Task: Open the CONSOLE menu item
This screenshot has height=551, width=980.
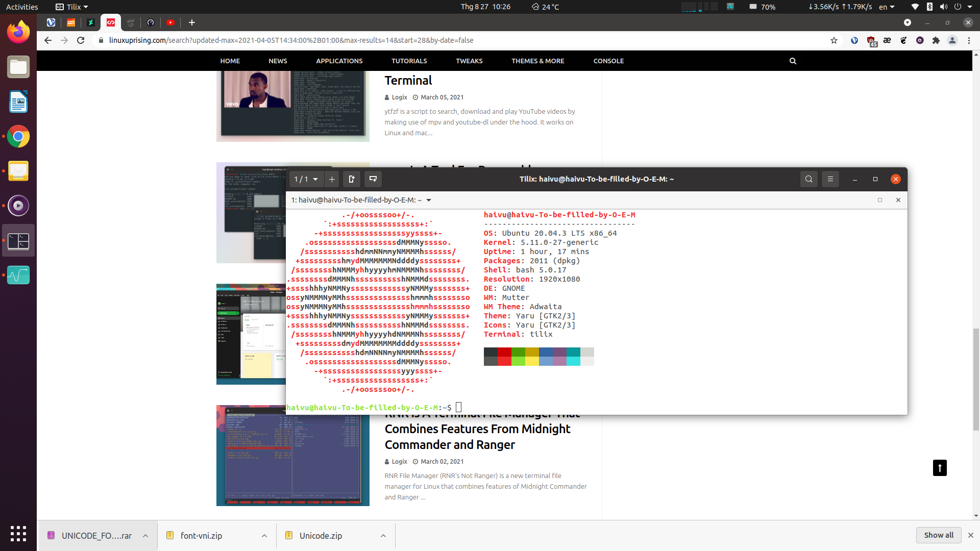Action: 609,61
